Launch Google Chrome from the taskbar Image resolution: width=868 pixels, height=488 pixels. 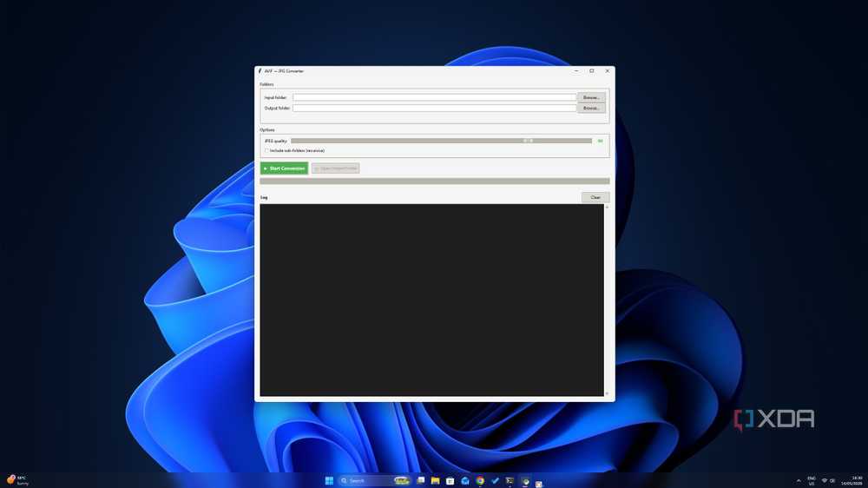pos(480,480)
